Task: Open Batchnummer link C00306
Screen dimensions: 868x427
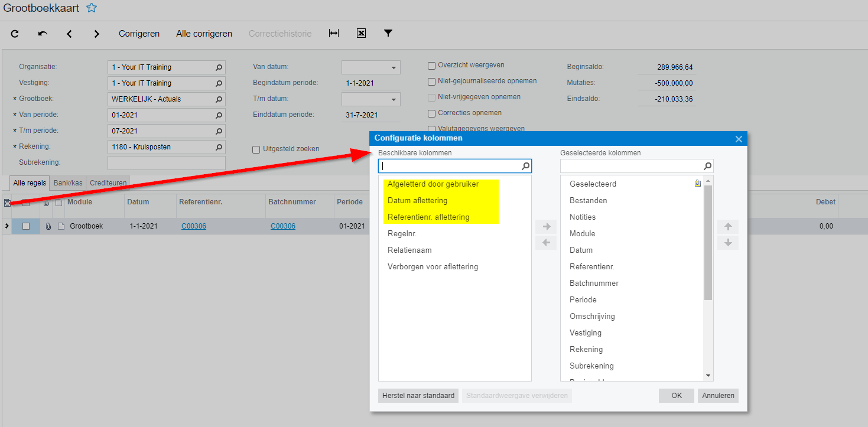Action: (283, 226)
